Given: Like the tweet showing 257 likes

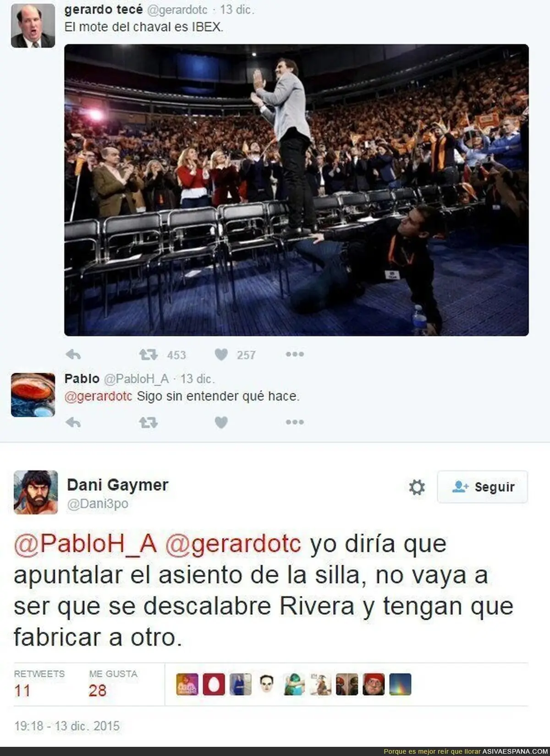Looking at the screenshot, I should pyautogui.click(x=221, y=354).
